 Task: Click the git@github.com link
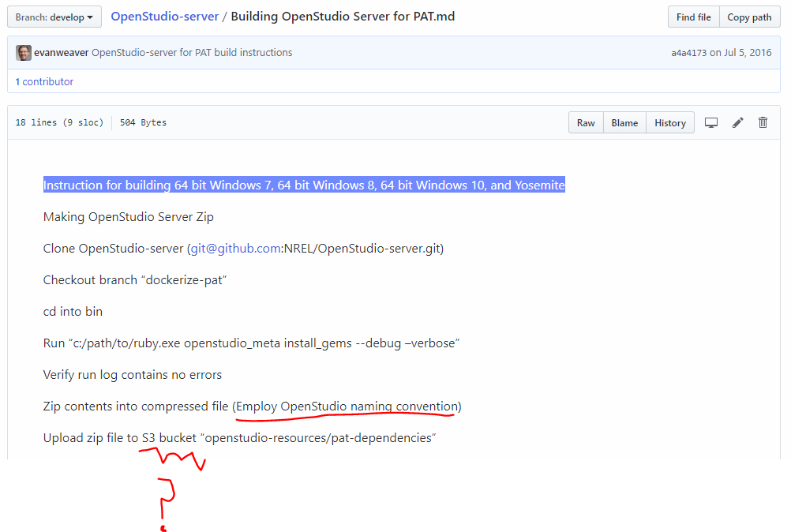coord(235,249)
